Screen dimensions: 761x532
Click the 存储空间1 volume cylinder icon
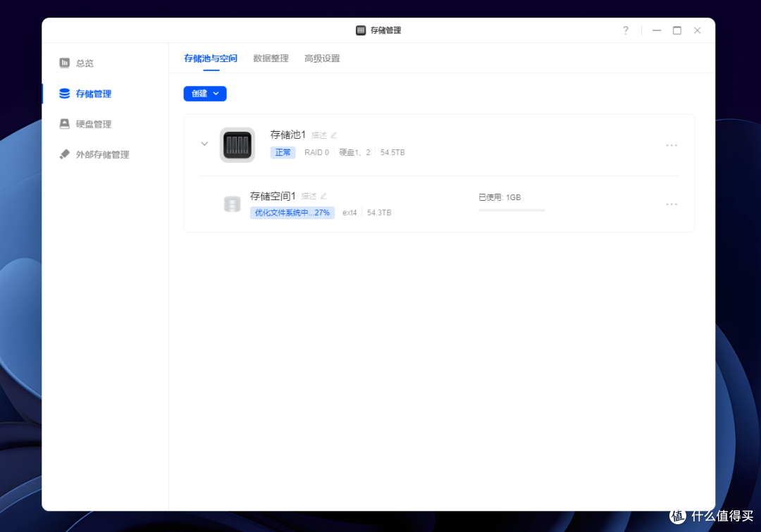232,204
